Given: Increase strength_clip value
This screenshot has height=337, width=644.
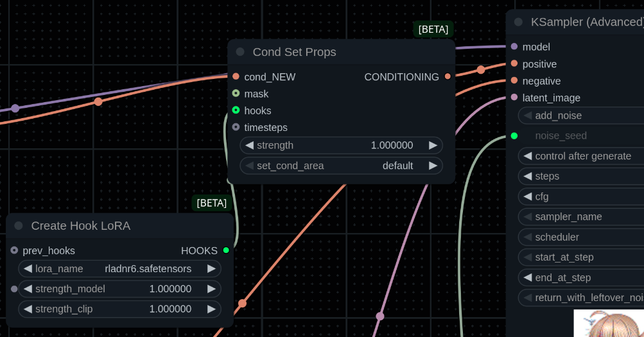Looking at the screenshot, I should click(211, 309).
